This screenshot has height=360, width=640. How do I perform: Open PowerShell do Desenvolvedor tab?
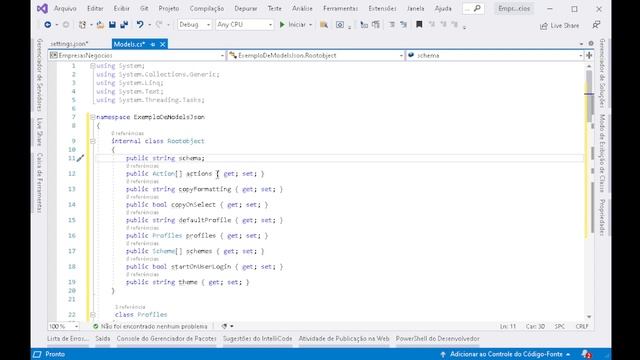tap(438, 339)
